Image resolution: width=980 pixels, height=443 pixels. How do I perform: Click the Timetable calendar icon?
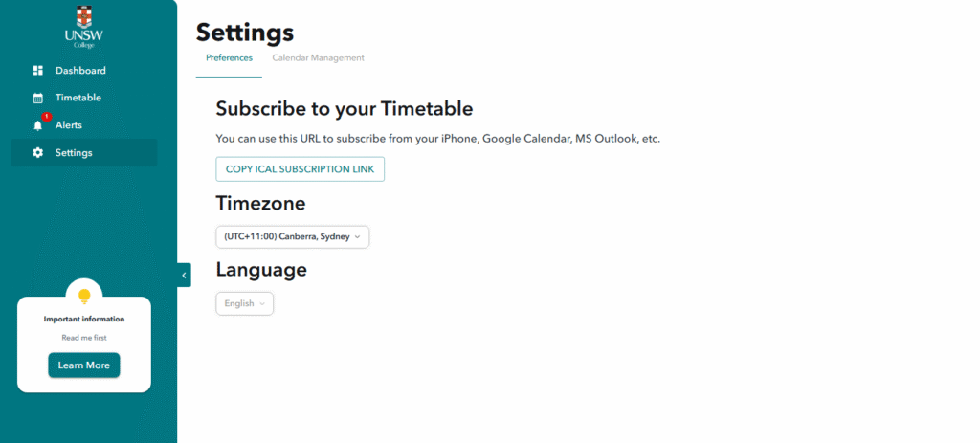click(38, 98)
